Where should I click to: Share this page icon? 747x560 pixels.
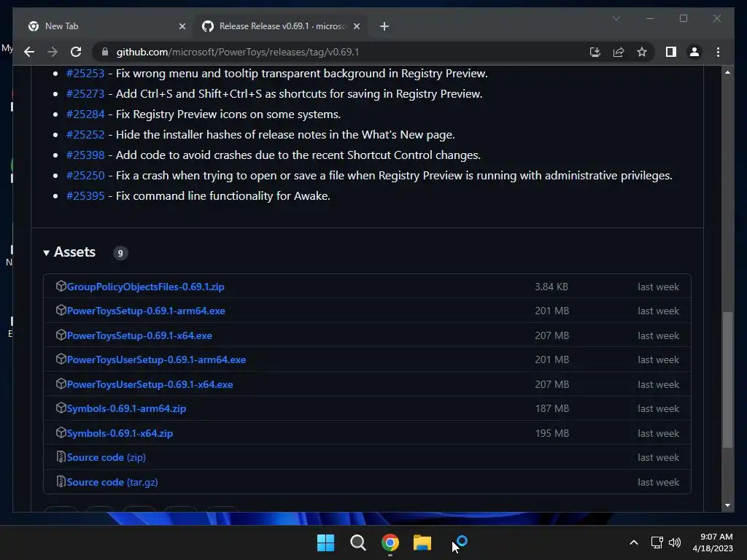619,52
